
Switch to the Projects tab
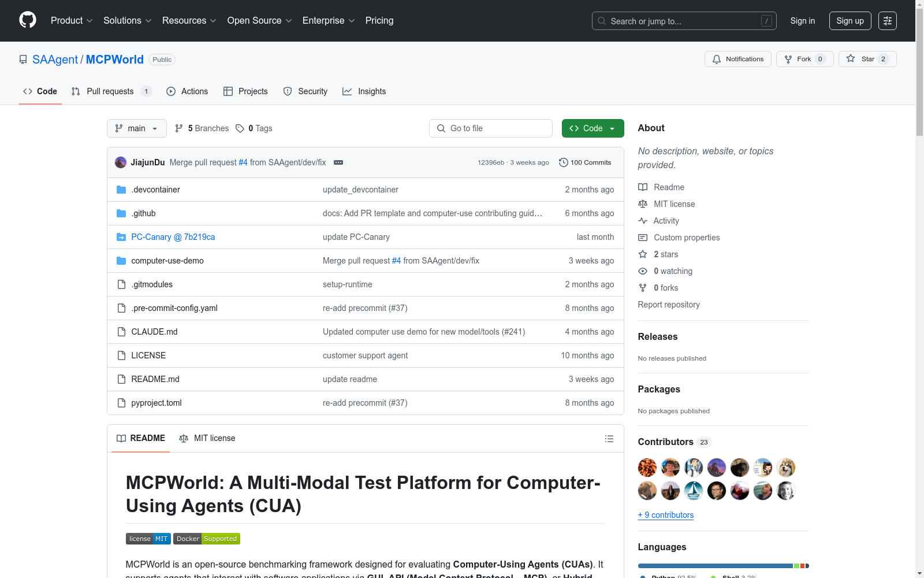pos(245,91)
